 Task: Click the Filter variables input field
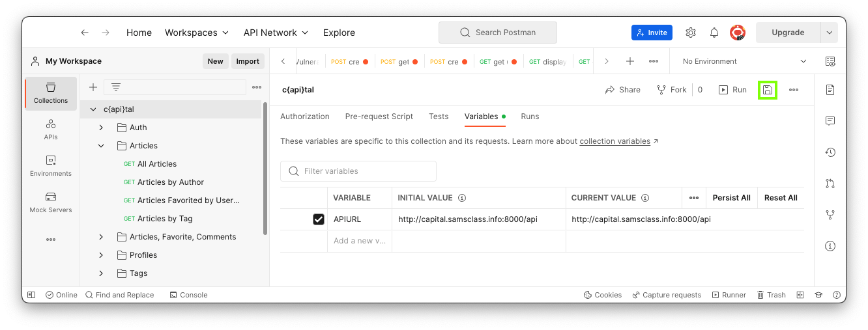pos(365,171)
